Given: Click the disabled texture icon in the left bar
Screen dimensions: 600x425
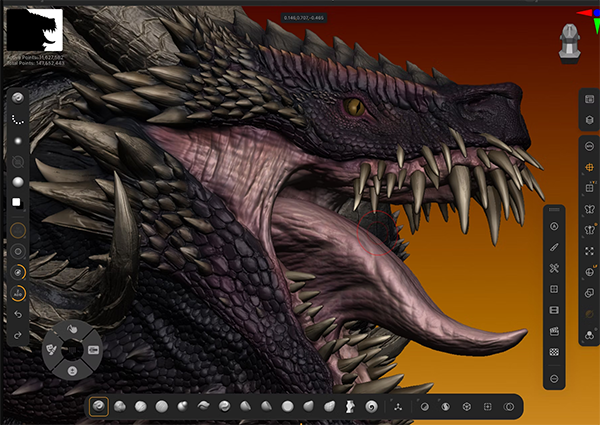Looking at the screenshot, I should [x=18, y=161].
